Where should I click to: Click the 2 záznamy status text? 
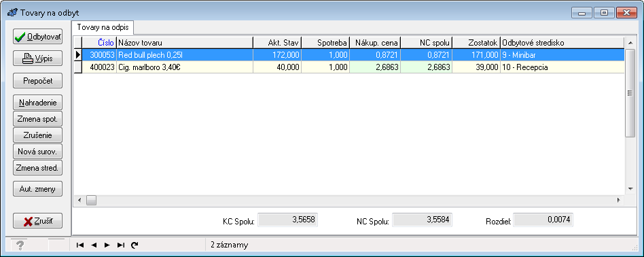[x=229, y=245]
